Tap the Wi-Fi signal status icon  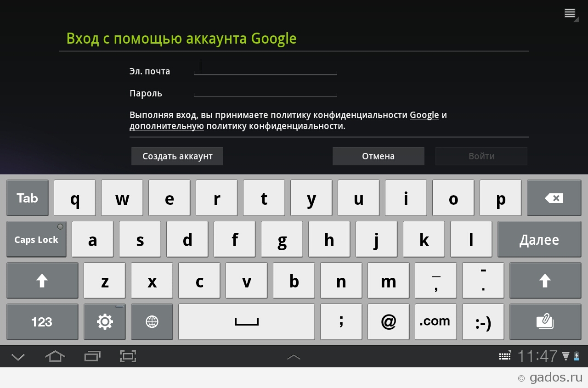click(x=565, y=356)
